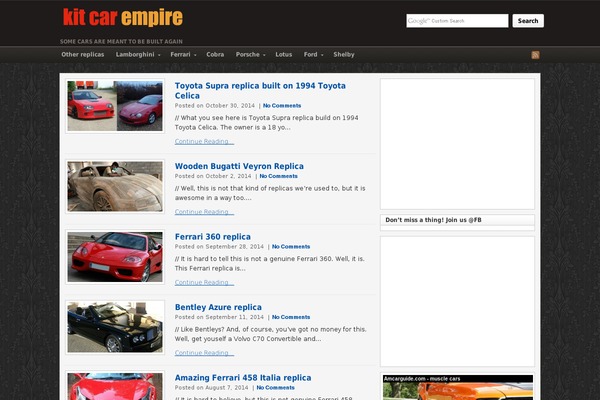Open No Comments on Toyota Supra post
The width and height of the screenshot is (600, 400).
282,106
